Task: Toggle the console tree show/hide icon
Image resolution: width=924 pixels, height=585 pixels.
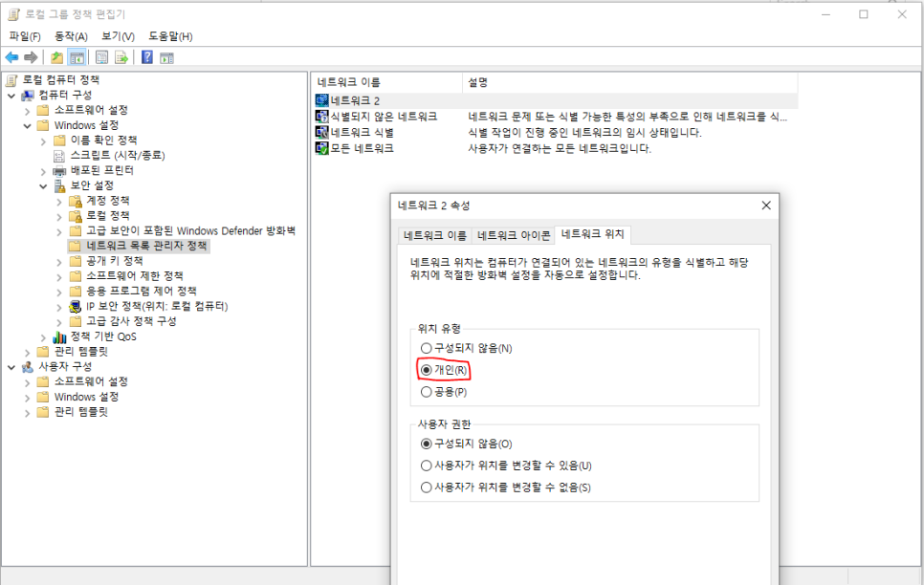Action: pyautogui.click(x=77, y=57)
